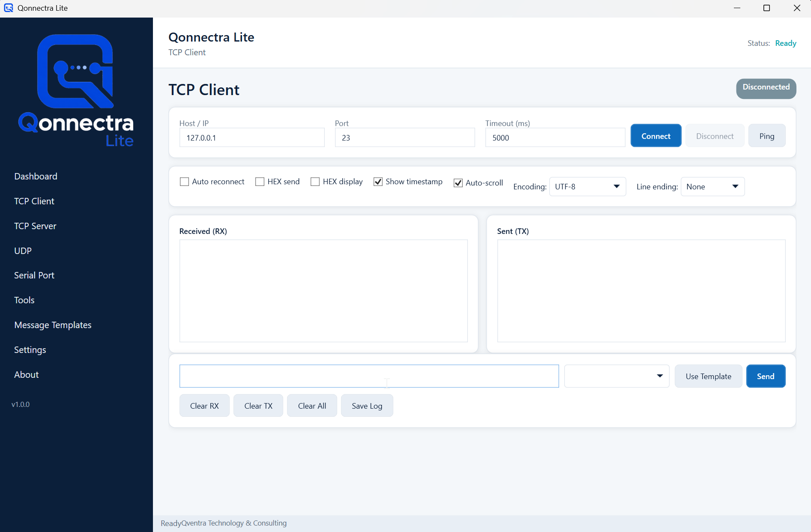Click inside the Sent (TX) log area

coord(641,291)
